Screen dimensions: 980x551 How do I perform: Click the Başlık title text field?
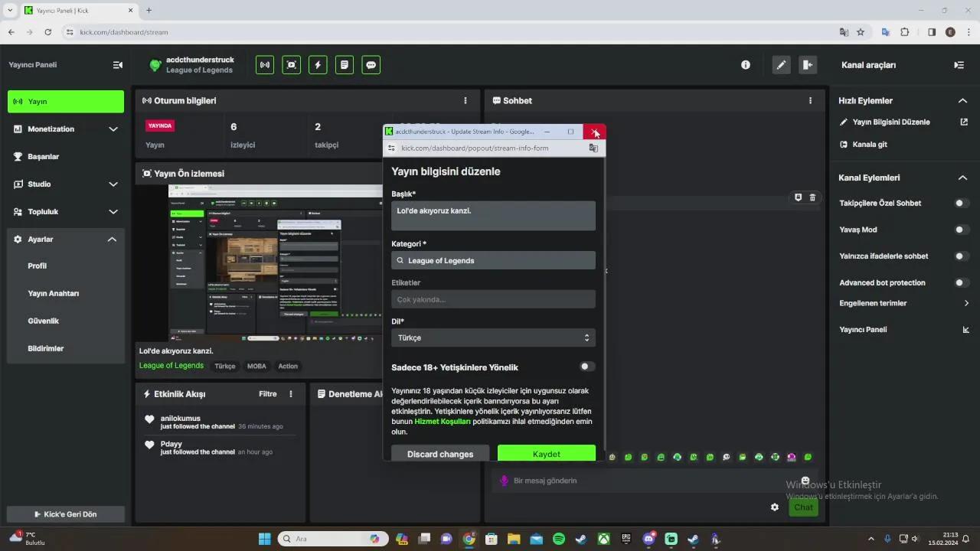click(493, 215)
